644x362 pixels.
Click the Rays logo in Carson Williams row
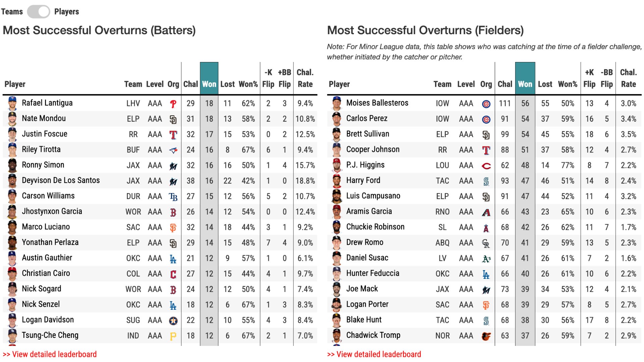point(173,197)
